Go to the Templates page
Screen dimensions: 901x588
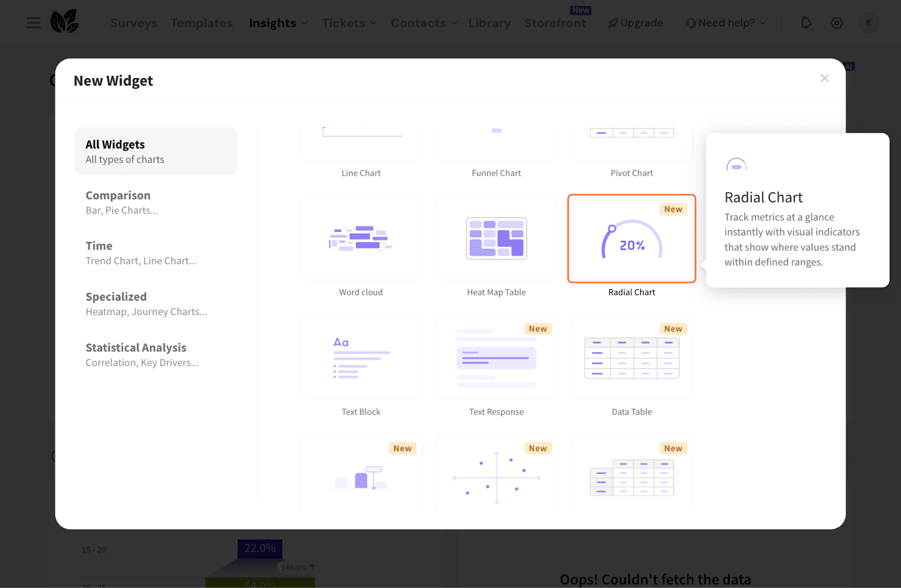(x=202, y=23)
